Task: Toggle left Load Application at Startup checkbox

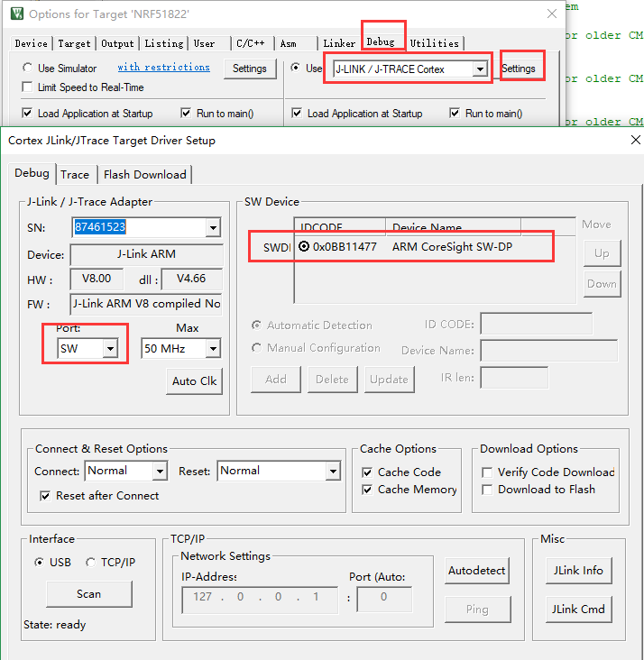Action: coord(27,114)
